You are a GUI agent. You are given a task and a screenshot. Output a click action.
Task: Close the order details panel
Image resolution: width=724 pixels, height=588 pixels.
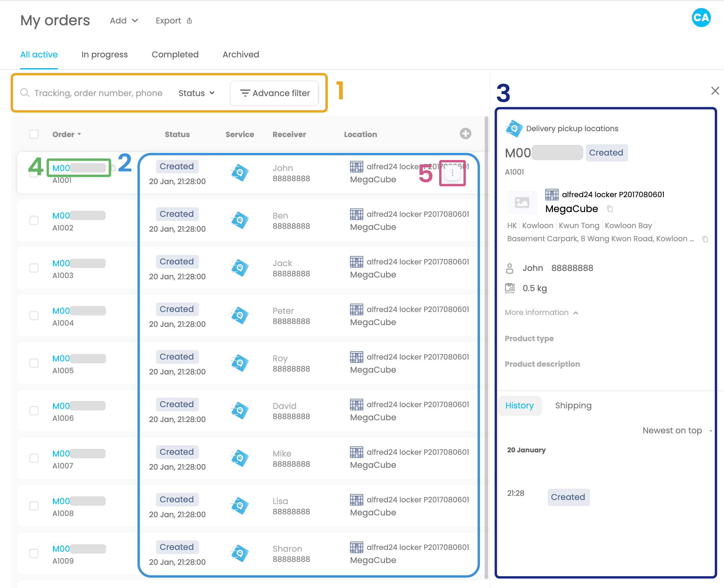(715, 91)
